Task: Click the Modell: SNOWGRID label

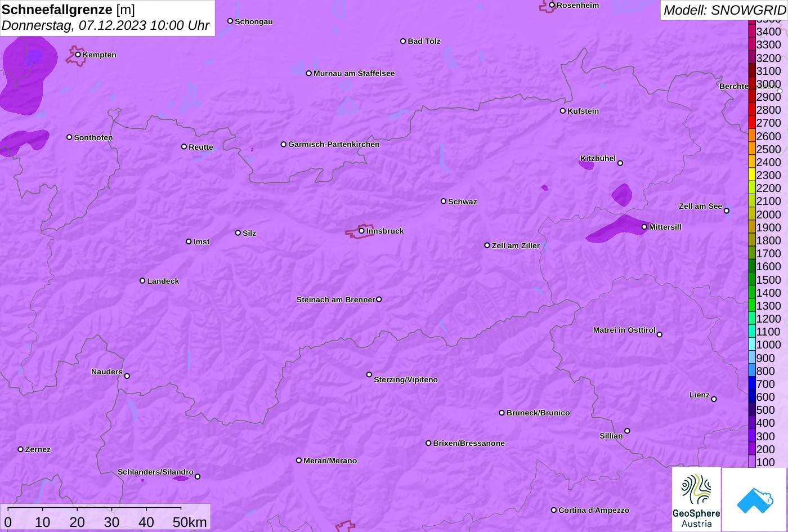Action: pos(724,10)
